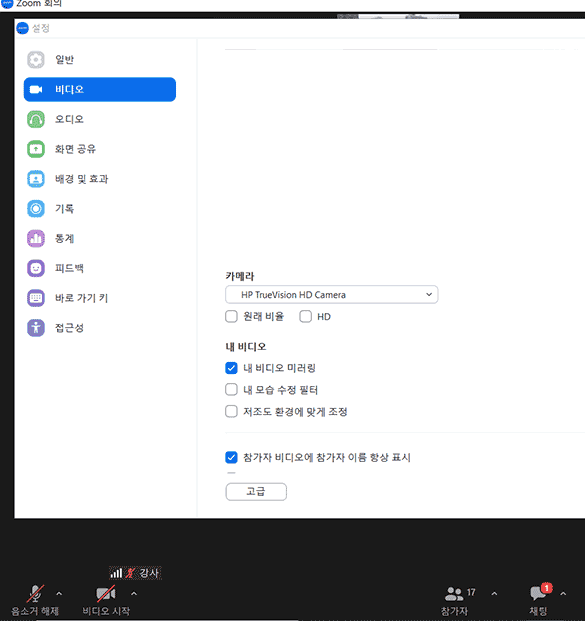The width and height of the screenshot is (585, 621).
Task: Click the red chat notification badge
Action: 547,588
